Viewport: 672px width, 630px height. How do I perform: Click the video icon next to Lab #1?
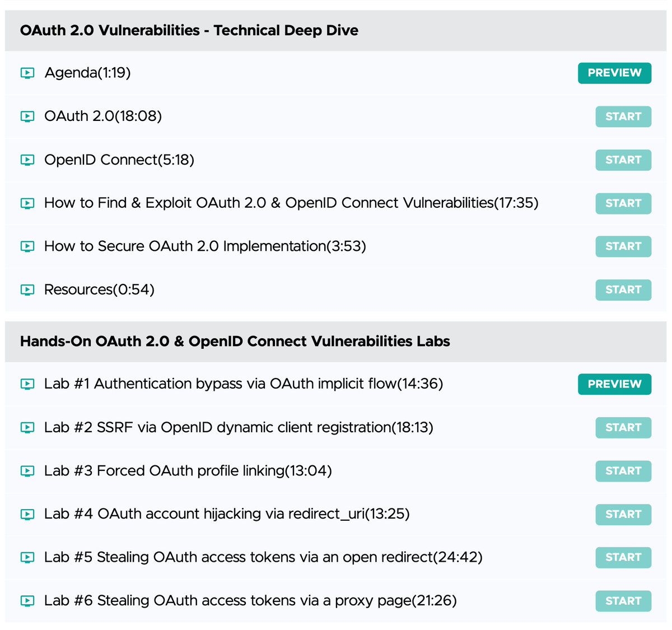(x=27, y=384)
